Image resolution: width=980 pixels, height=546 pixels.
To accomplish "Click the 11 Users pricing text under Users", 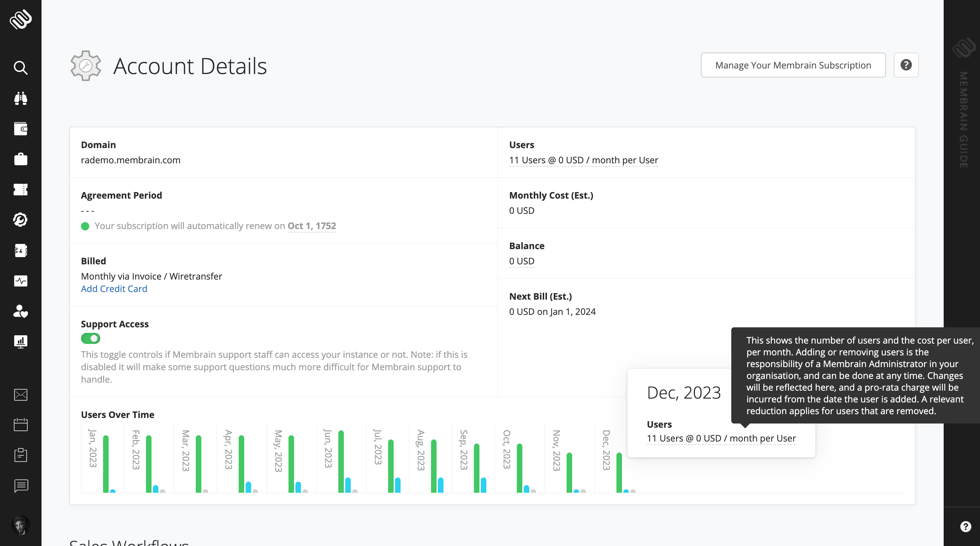I will pyautogui.click(x=584, y=160).
